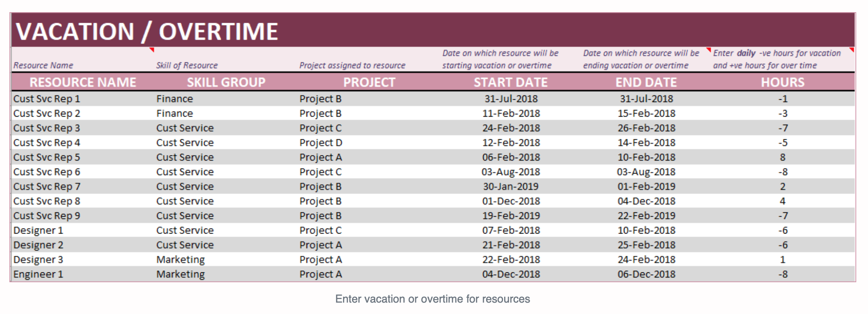The image size is (868, 314).
Task: Click the VACATION / OVERTIME title banner
Action: (x=433, y=30)
